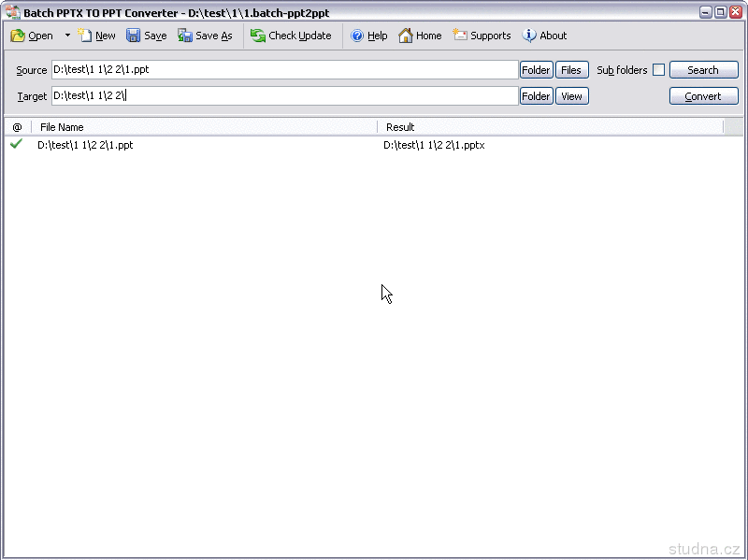Expand the Open dropdown arrow
Screen dimensions: 748x560
click(x=67, y=36)
